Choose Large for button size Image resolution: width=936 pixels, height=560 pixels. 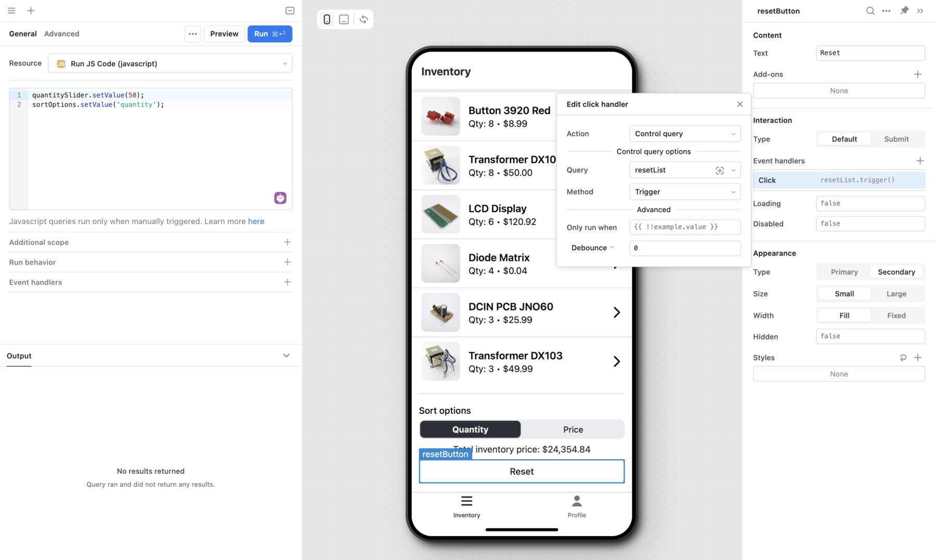coord(896,294)
